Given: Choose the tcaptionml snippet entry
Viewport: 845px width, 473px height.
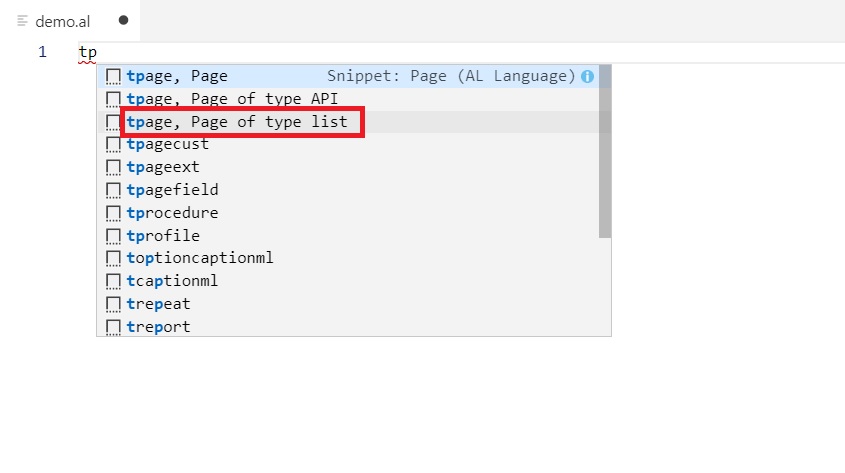Looking at the screenshot, I should pos(172,281).
